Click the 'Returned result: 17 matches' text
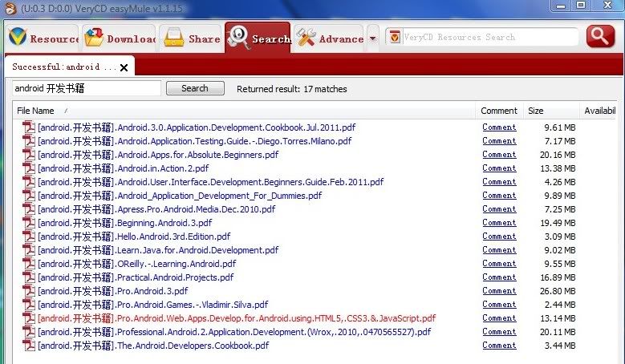625x364 pixels. pos(292,89)
